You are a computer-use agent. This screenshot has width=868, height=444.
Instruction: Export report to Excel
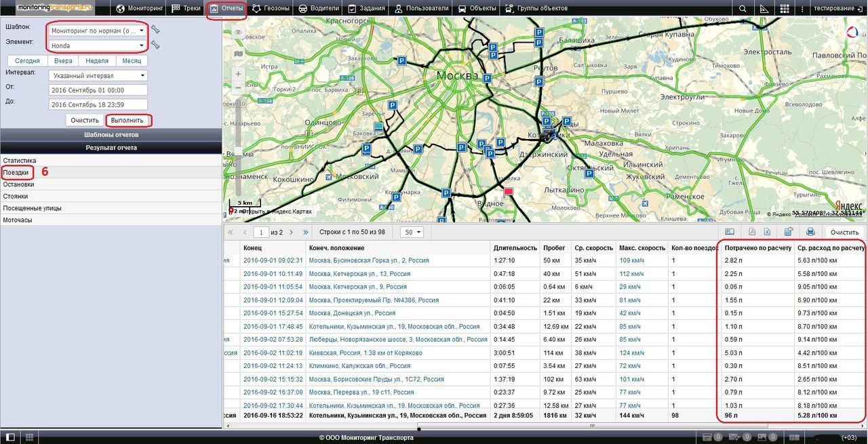tap(767, 232)
